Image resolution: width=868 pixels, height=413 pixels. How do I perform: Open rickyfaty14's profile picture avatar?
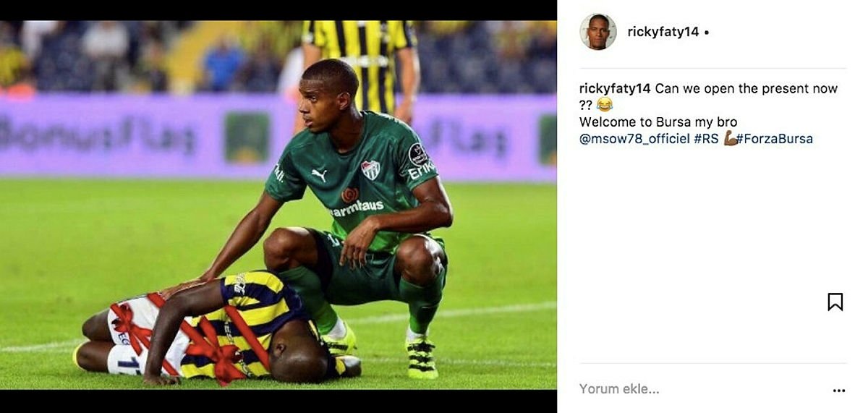click(x=597, y=32)
